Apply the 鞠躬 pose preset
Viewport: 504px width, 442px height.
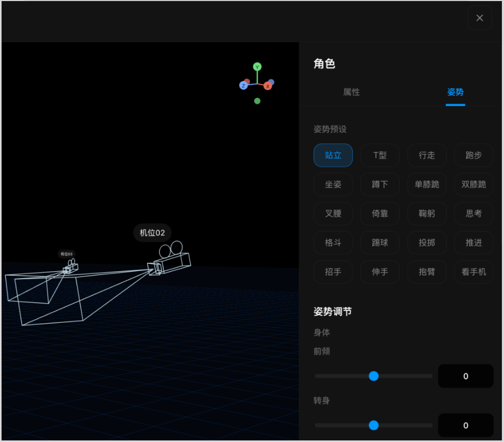[426, 213]
